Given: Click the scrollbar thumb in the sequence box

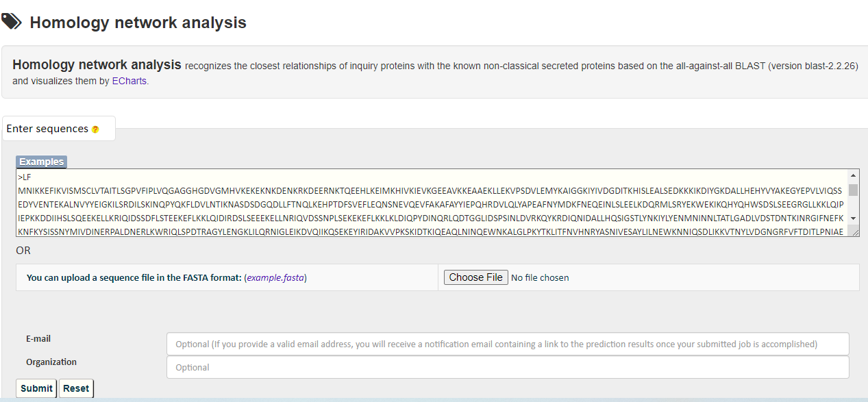Looking at the screenshot, I should point(853,190).
